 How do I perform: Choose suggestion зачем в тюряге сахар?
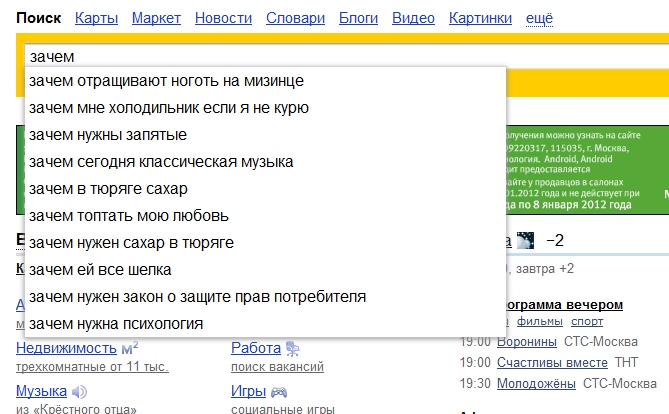(265, 189)
